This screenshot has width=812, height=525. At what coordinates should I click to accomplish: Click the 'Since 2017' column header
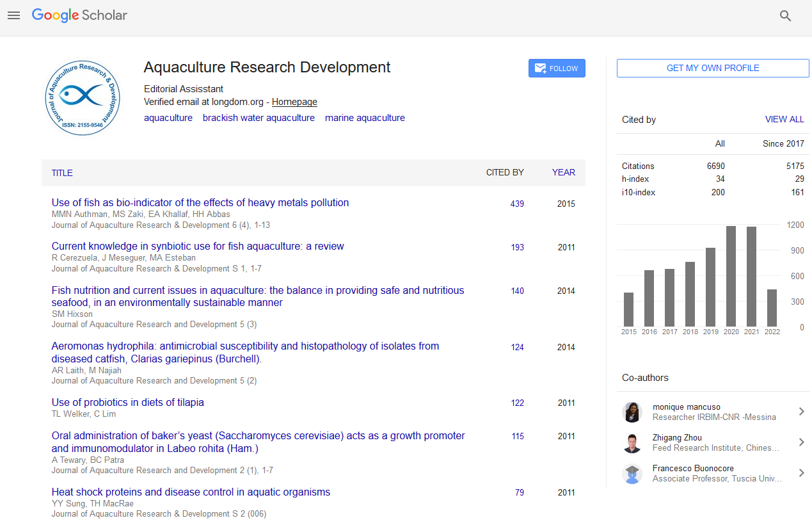point(783,143)
